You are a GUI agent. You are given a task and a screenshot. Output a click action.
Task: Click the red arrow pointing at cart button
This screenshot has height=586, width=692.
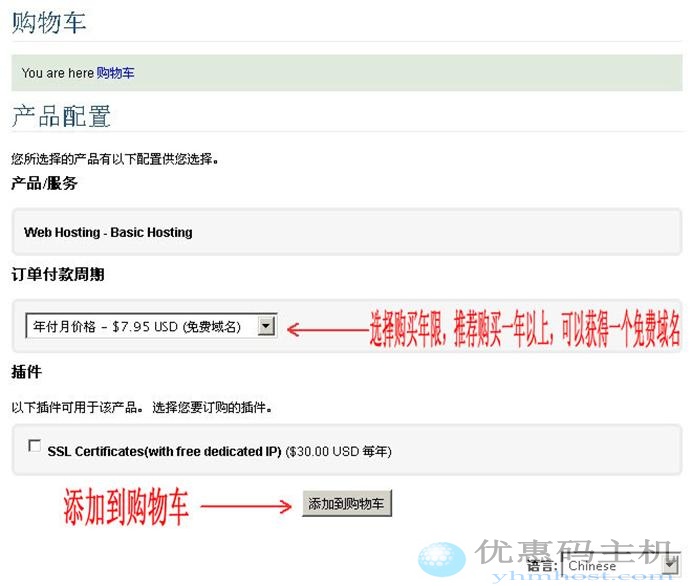(x=246, y=507)
